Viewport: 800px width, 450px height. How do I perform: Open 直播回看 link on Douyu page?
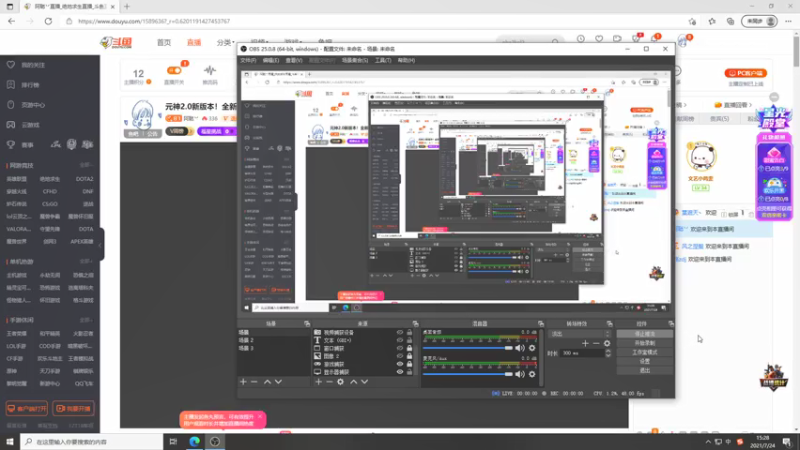[734, 105]
